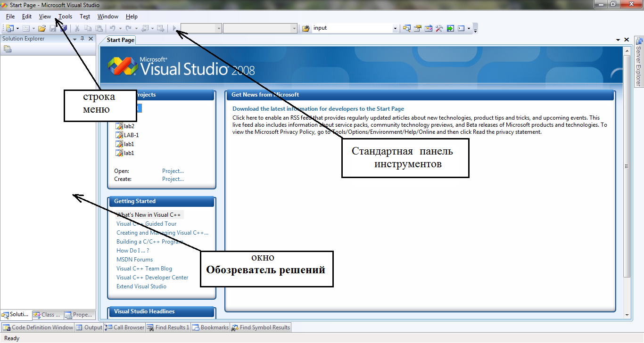644x343 pixels.
Task: Open the MSDN Forums link
Action: [x=134, y=260]
